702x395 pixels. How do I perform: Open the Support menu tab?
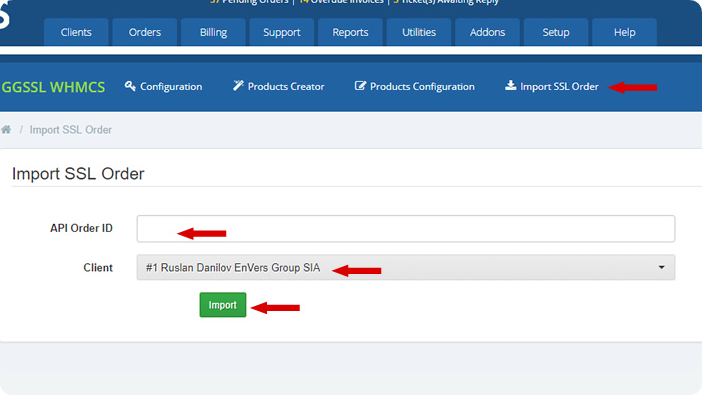(282, 32)
